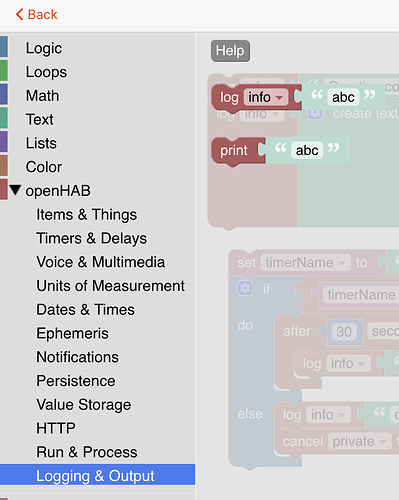Click the purple Lists color bar

(4, 143)
